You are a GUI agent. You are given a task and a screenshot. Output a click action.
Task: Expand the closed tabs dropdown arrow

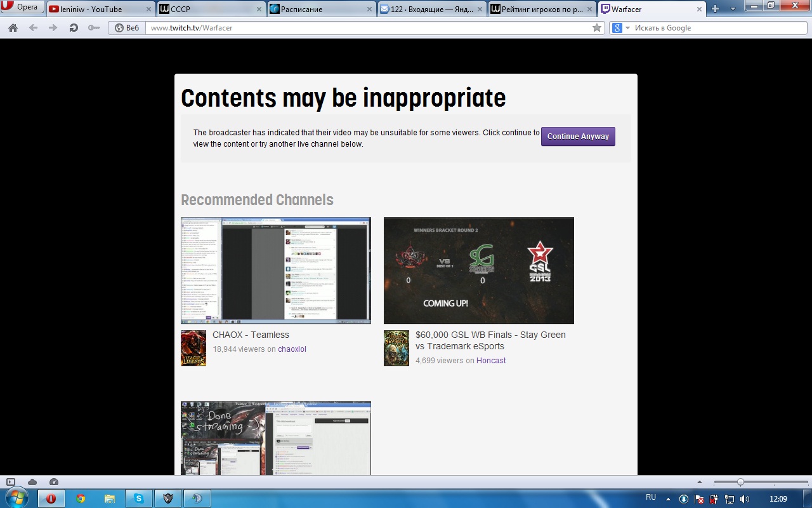pyautogui.click(x=733, y=9)
